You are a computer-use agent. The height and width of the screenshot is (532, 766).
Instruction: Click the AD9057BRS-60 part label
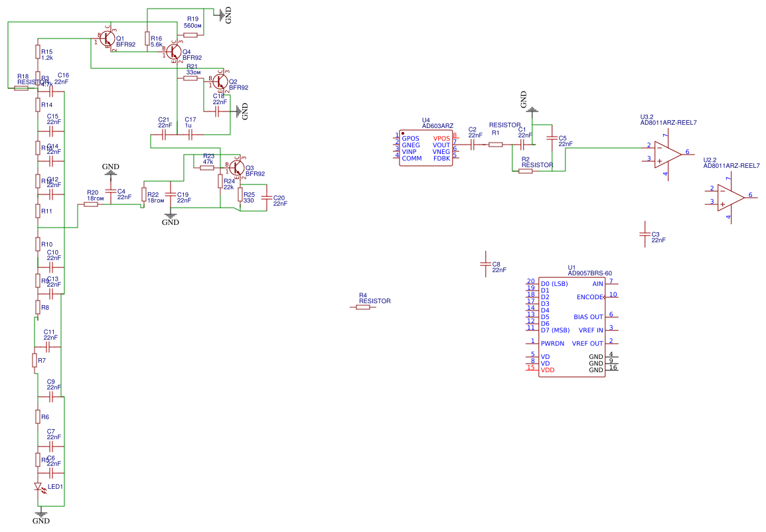(589, 273)
